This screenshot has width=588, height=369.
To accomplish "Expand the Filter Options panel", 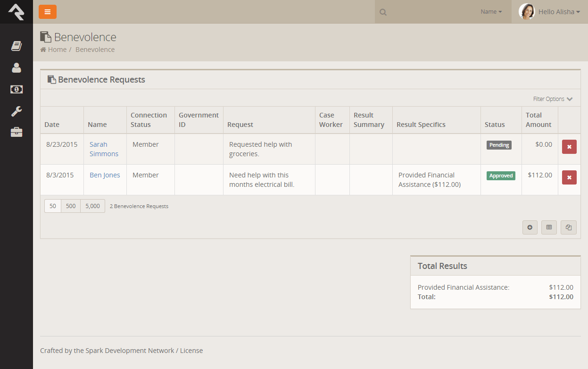I will click(553, 99).
